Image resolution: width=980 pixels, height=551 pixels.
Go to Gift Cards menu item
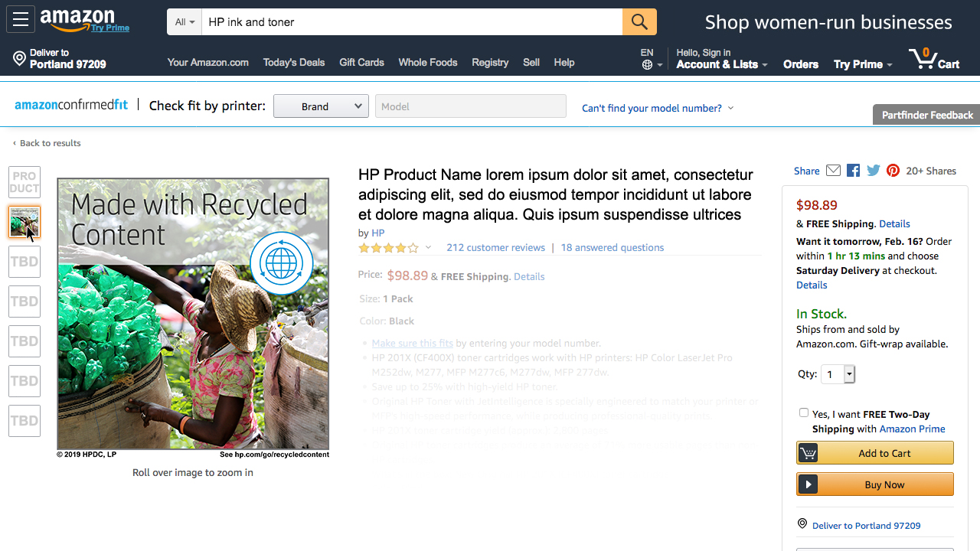pyautogui.click(x=361, y=63)
